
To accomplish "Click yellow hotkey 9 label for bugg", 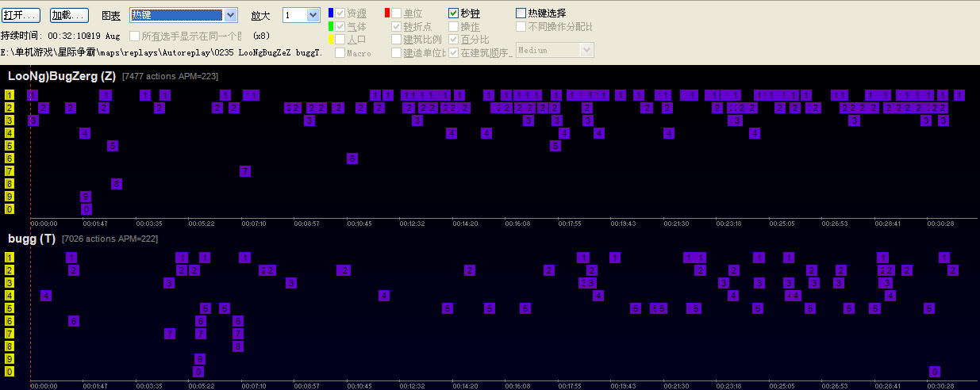I will 9,359.
